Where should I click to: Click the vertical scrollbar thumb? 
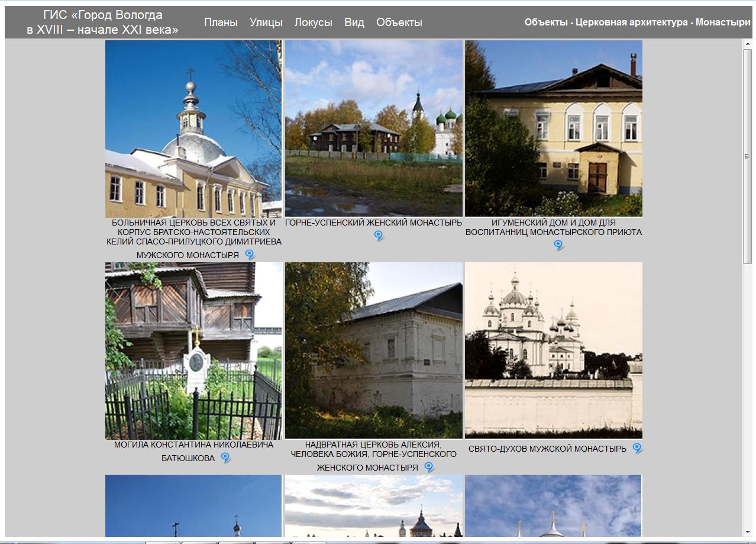pos(747,157)
